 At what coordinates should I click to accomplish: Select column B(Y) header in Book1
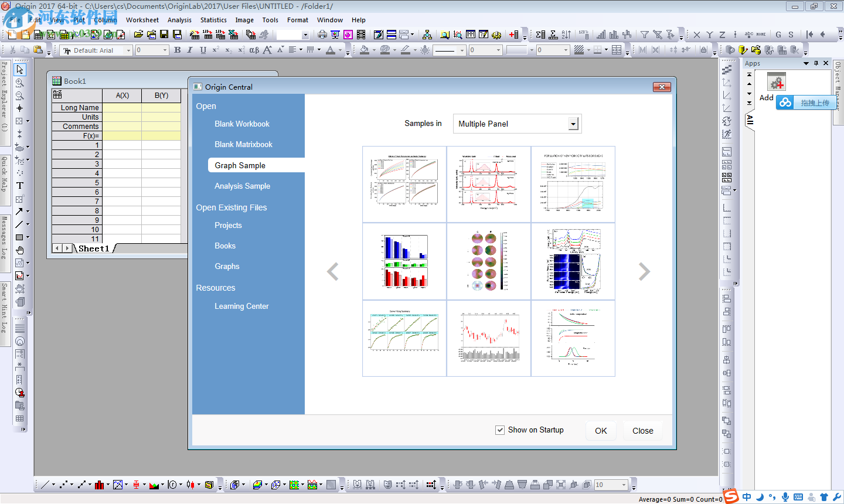pos(161,95)
